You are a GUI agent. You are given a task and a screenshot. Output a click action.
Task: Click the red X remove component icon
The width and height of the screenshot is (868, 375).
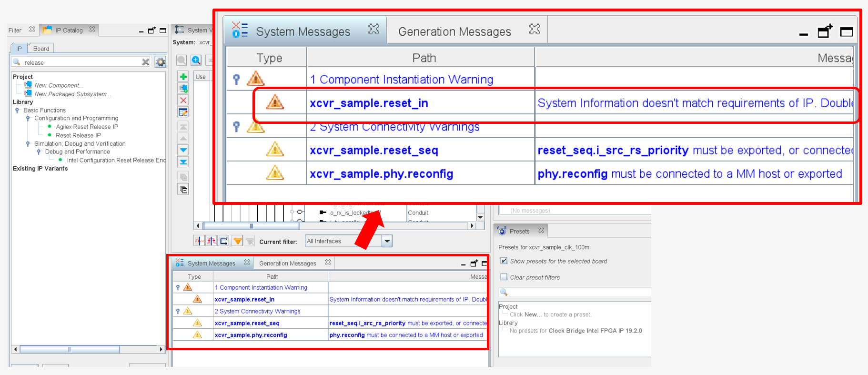(183, 100)
